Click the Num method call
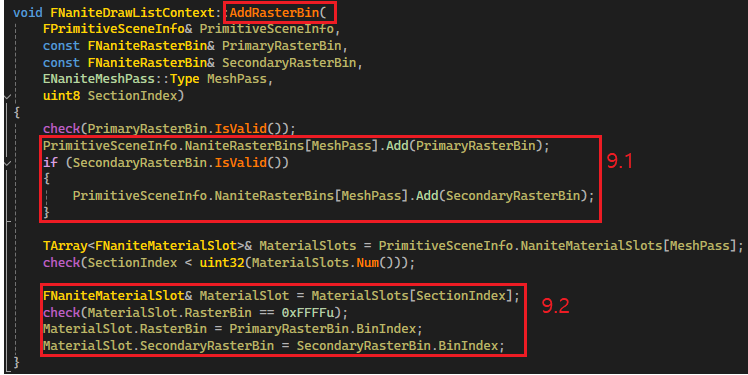748x375 pixels. click(367, 262)
